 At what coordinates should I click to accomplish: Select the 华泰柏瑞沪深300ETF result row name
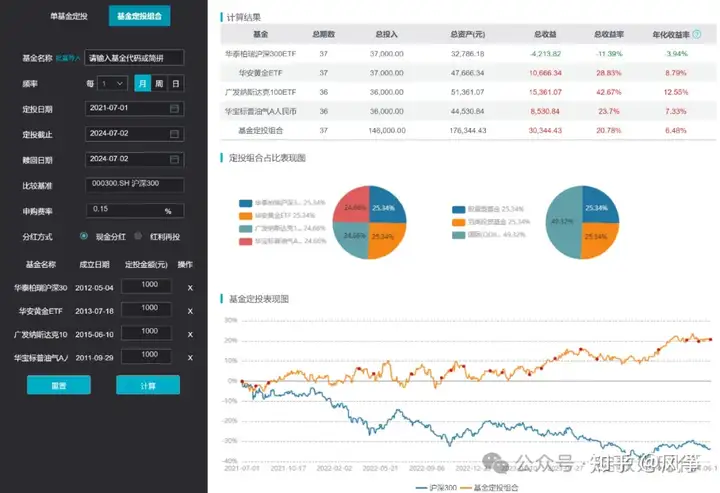(260, 54)
